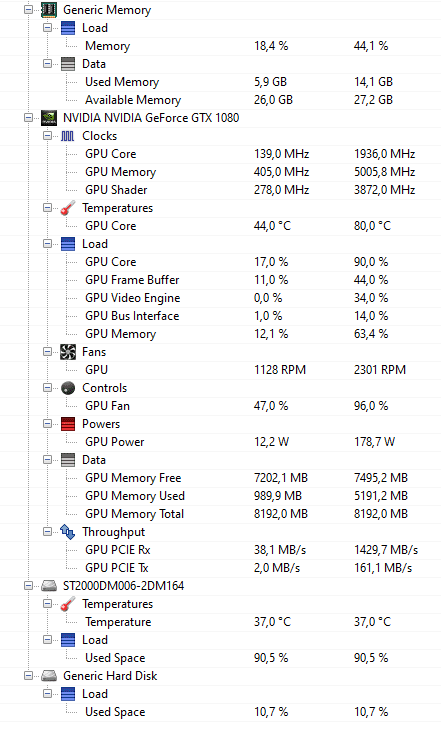This screenshot has width=441, height=729.
Task: Click the Fans fan icon
Action: tap(68, 352)
